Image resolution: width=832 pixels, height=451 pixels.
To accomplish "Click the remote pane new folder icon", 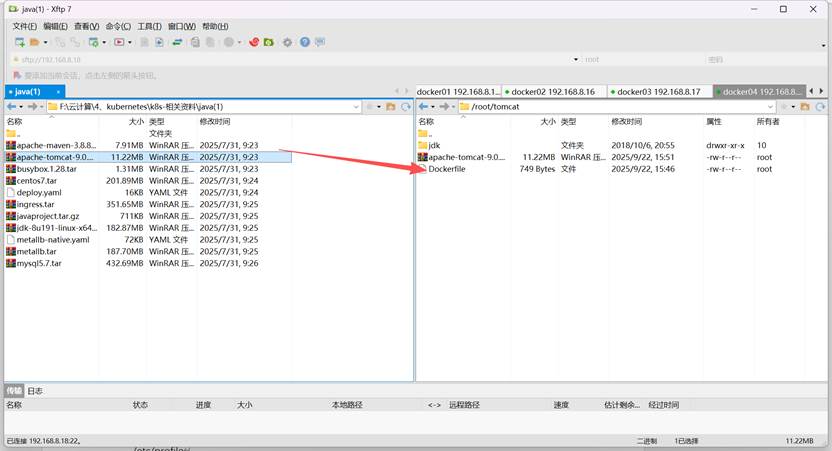I will (x=805, y=107).
